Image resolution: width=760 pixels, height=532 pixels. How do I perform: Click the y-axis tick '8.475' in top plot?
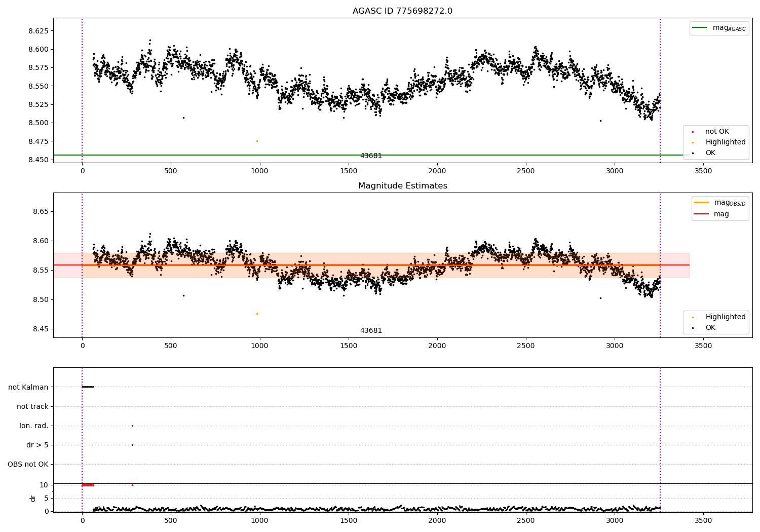pyautogui.click(x=39, y=141)
